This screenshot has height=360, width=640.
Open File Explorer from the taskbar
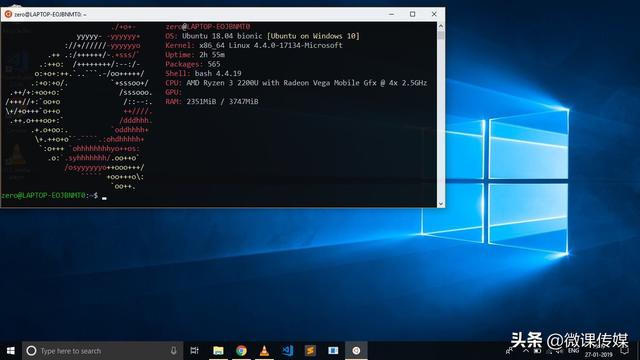218,351
